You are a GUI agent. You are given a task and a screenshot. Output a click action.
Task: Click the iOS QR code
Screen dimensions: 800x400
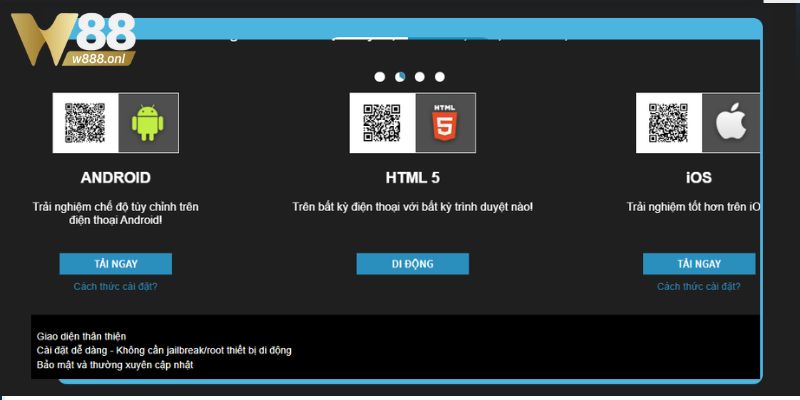click(668, 122)
